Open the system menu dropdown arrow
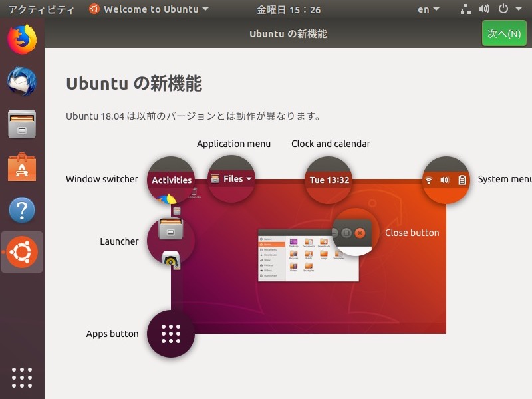Screen dimensions: 532x399 [519, 9]
